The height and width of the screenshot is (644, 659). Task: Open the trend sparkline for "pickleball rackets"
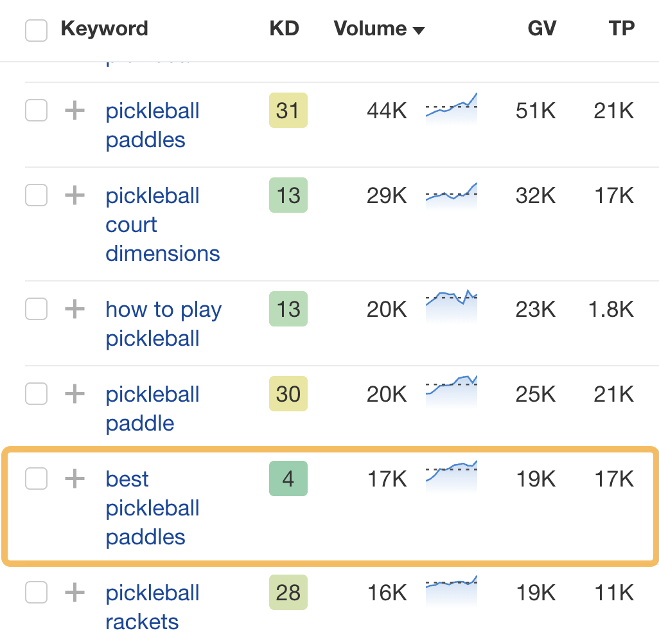coord(451,590)
